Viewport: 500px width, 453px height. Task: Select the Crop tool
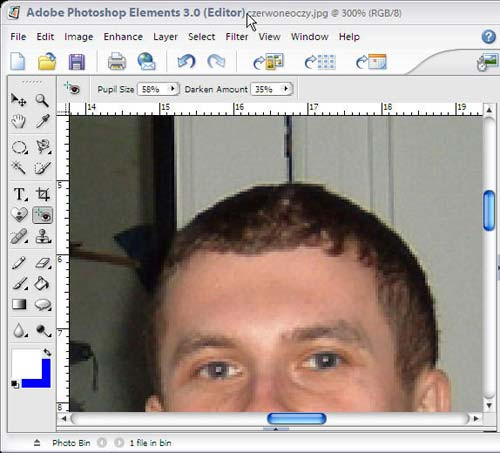43,194
